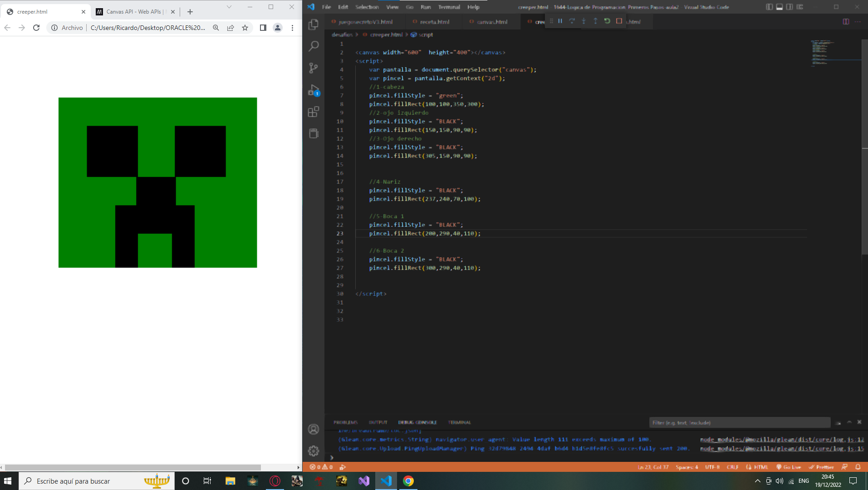This screenshot has height=490, width=868.
Task: Open View menu in VS Code
Action: [392, 7]
